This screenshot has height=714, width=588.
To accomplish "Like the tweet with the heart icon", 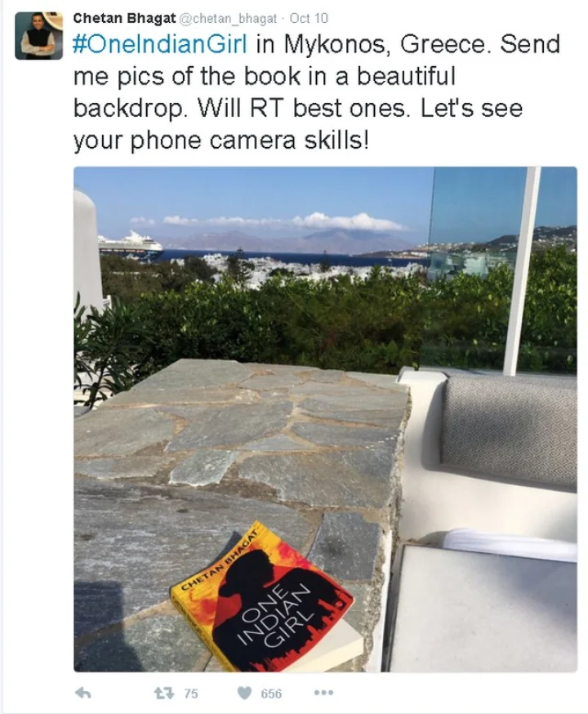I will tap(244, 693).
